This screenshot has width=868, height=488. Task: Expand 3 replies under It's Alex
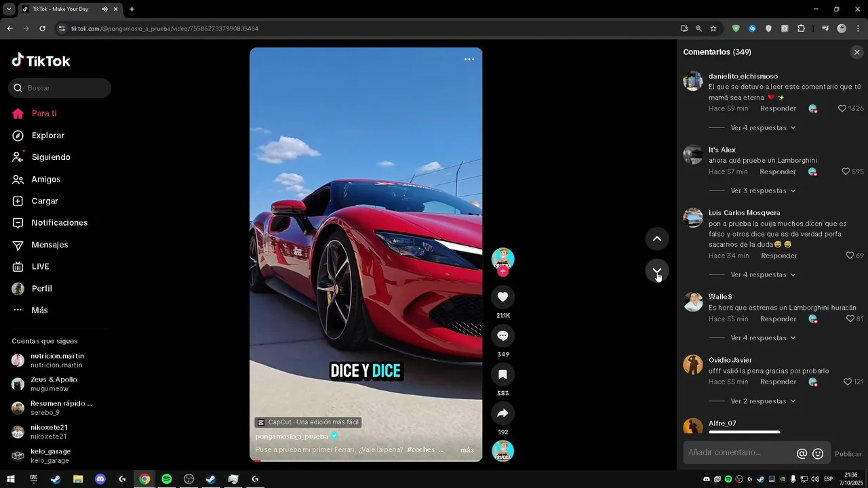tap(762, 190)
